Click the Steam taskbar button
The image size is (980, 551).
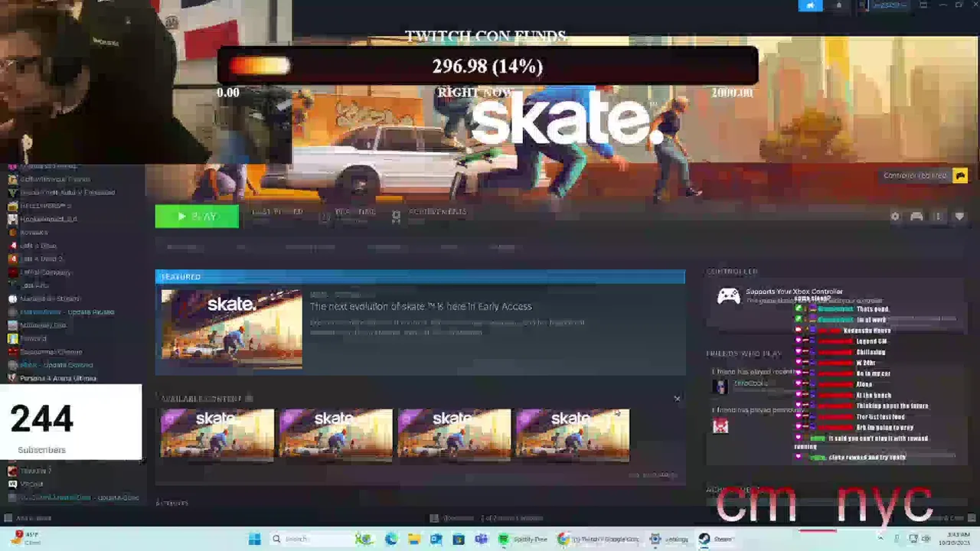point(717,539)
